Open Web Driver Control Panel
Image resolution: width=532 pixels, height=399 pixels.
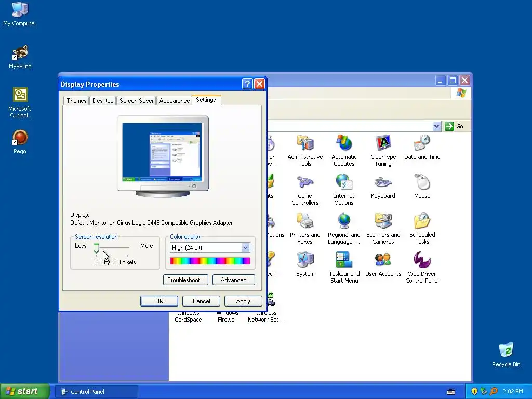(422, 268)
